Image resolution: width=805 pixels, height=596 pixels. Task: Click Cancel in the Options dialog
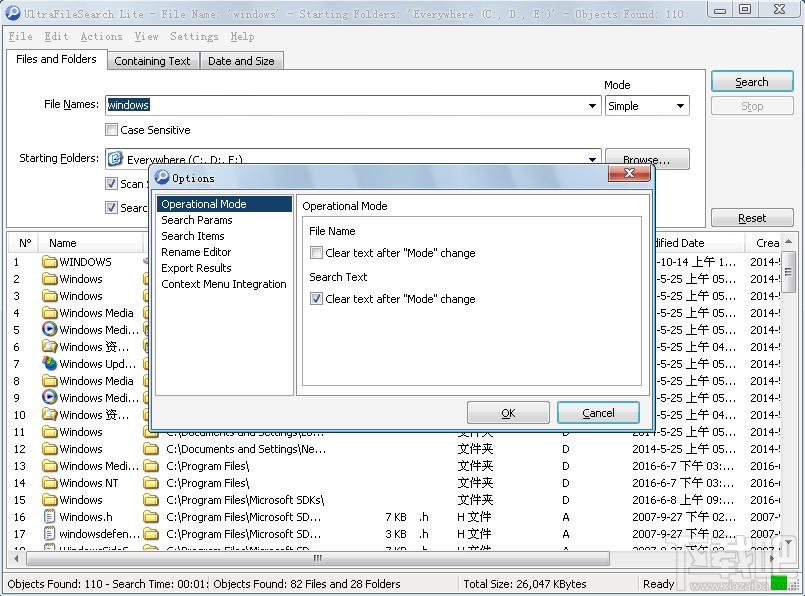pos(598,413)
